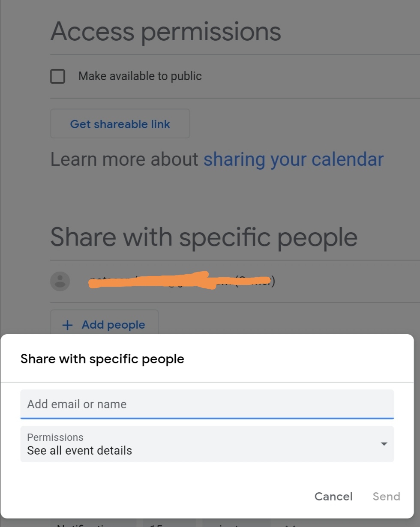Open the Permissions 'See all event details' dropdown
The image size is (420, 527).
click(207, 444)
